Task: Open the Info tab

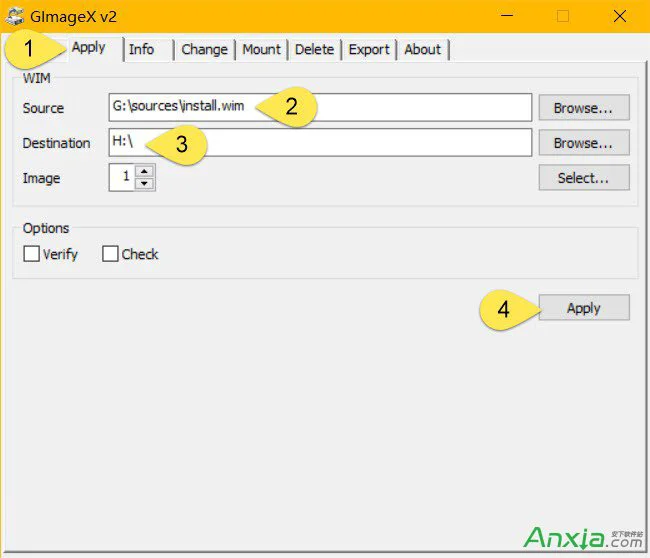Action: [142, 49]
